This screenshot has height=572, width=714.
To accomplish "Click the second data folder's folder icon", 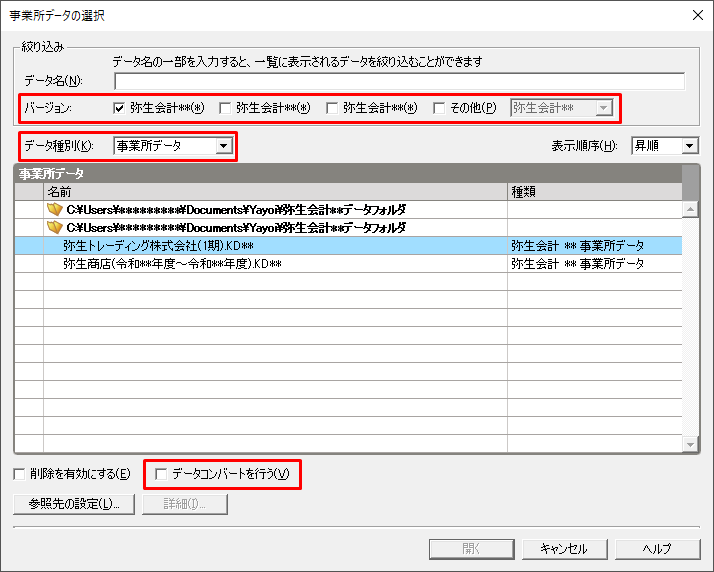I will click(x=55, y=227).
